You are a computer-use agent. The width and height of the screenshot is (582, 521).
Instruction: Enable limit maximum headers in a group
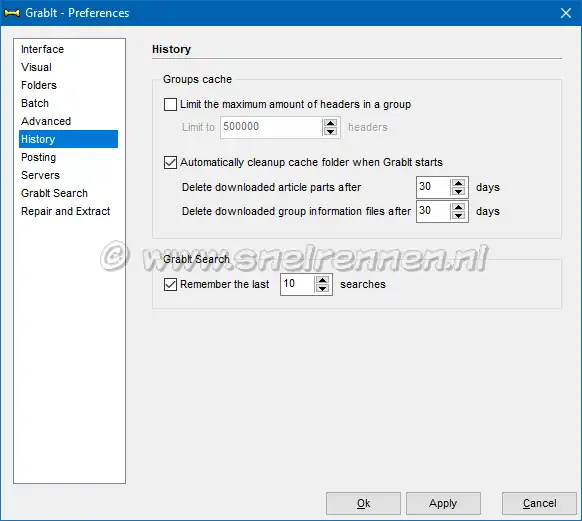[170, 104]
